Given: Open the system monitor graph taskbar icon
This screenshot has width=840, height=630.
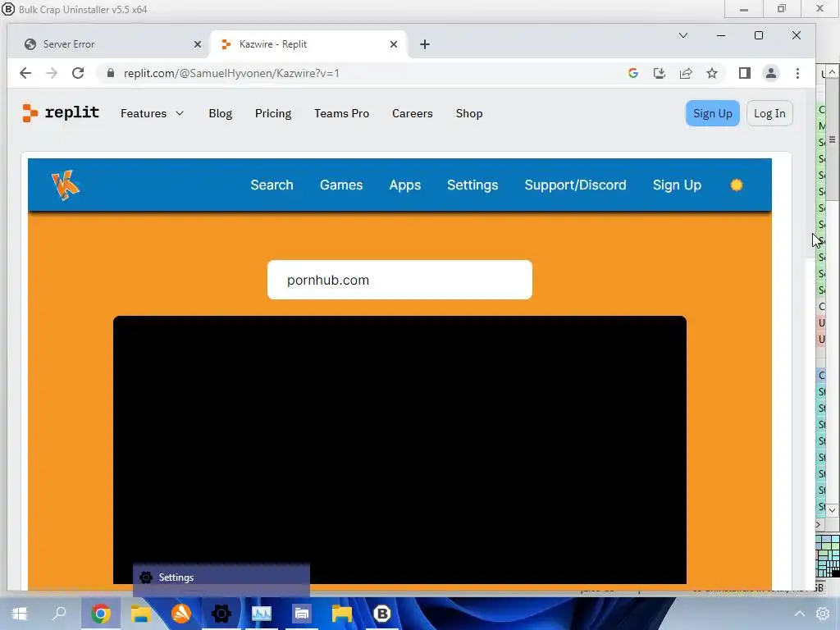Looking at the screenshot, I should (262, 614).
